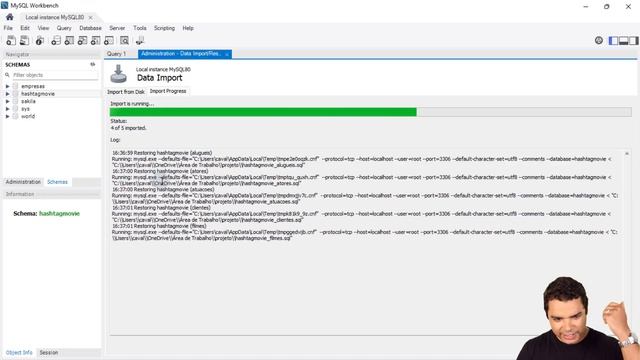This screenshot has width=640, height=360.
Task: Click the world schema database icon
Action: (x=16, y=116)
